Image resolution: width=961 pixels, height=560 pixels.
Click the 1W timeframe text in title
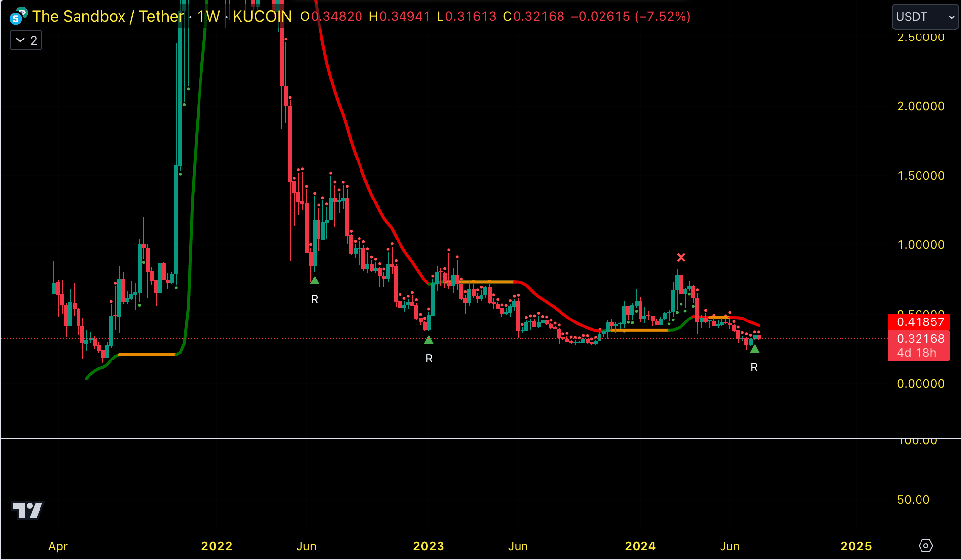coord(208,16)
